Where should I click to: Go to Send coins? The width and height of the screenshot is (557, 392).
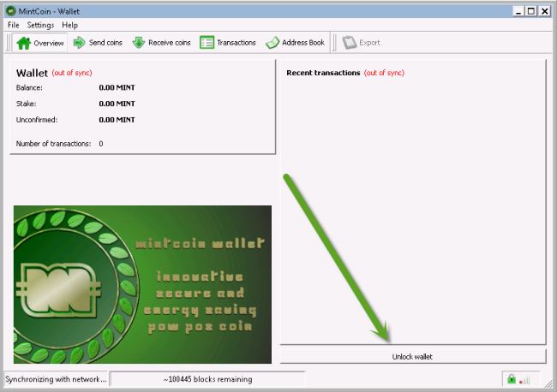pos(98,43)
